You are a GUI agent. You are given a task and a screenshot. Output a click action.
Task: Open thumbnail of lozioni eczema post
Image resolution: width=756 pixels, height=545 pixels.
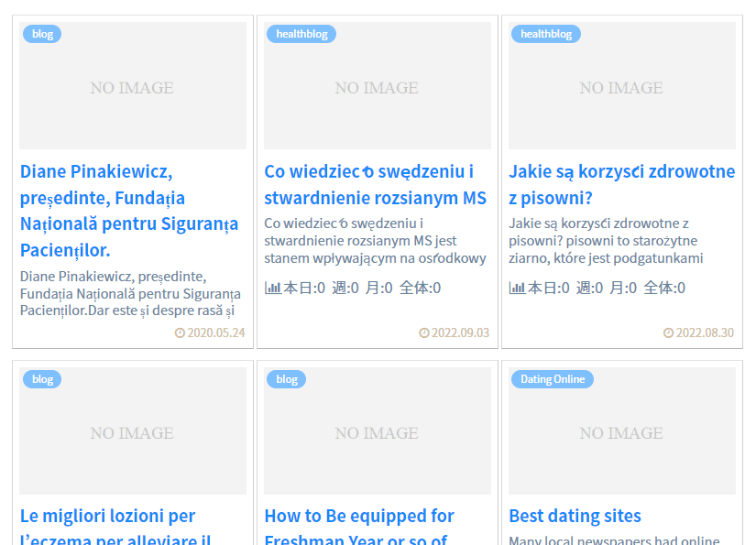133,431
